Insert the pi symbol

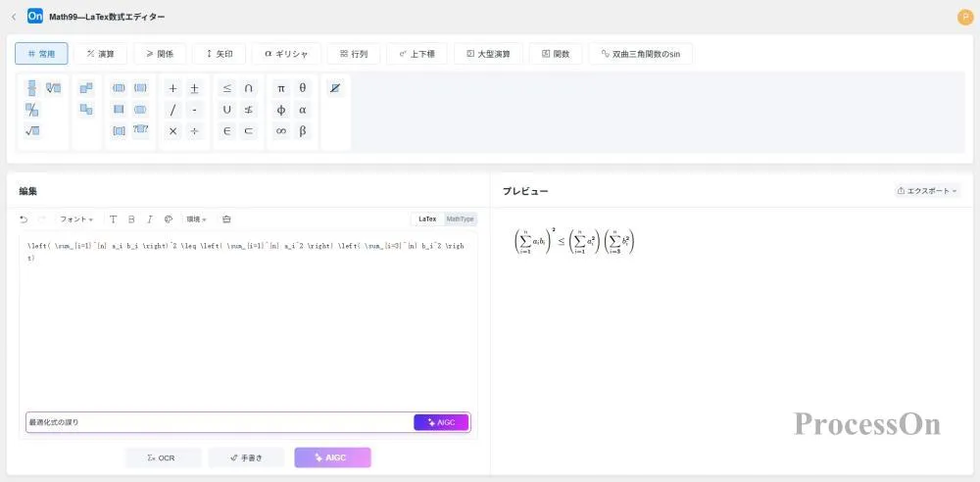pyautogui.click(x=281, y=89)
